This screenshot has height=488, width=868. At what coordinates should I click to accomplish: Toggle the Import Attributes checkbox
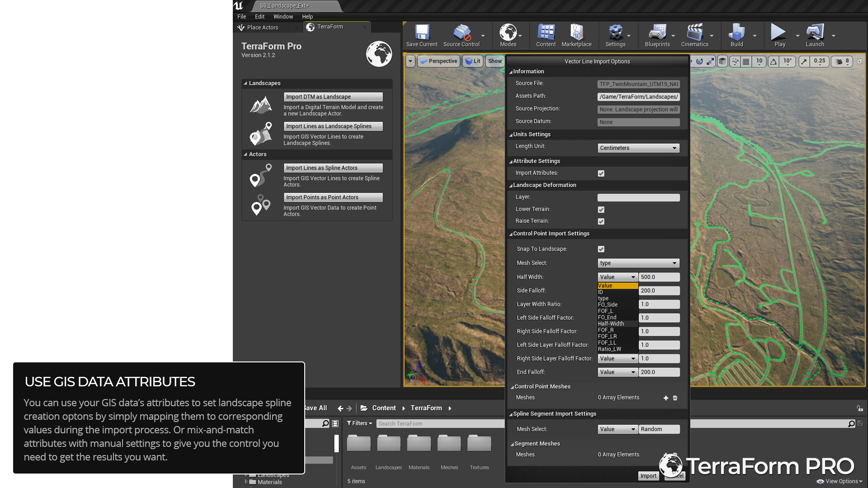[x=601, y=174]
